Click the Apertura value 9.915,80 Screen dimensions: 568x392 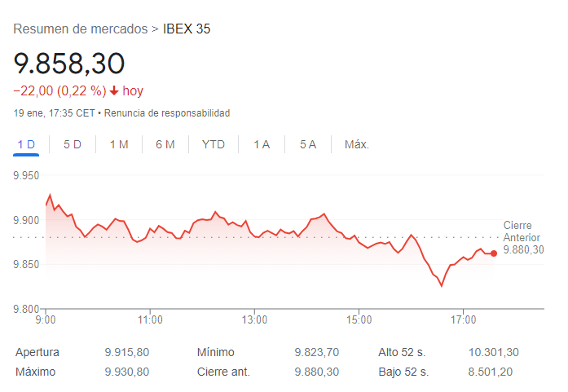coord(127,352)
